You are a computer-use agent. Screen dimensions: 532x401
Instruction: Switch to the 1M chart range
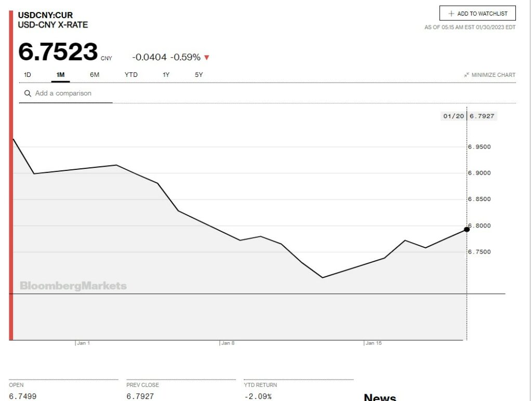tap(60, 75)
